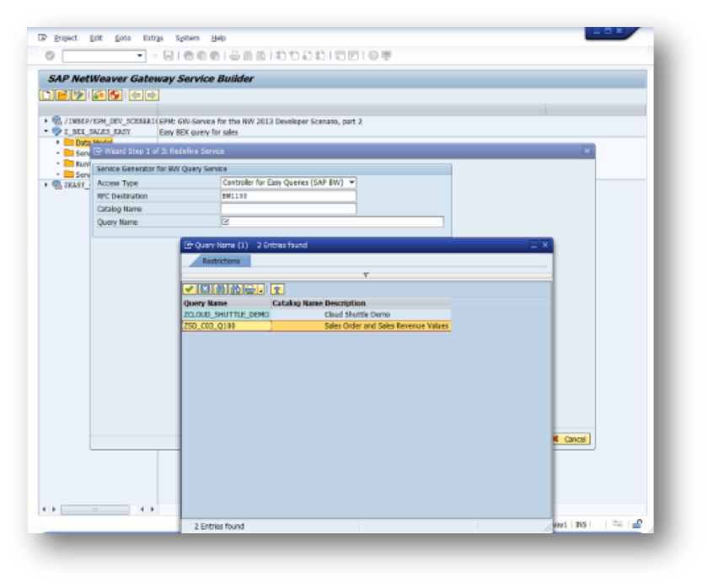708x588 pixels.
Task: Click the '2 Entries found' status text
Action: coord(219,527)
